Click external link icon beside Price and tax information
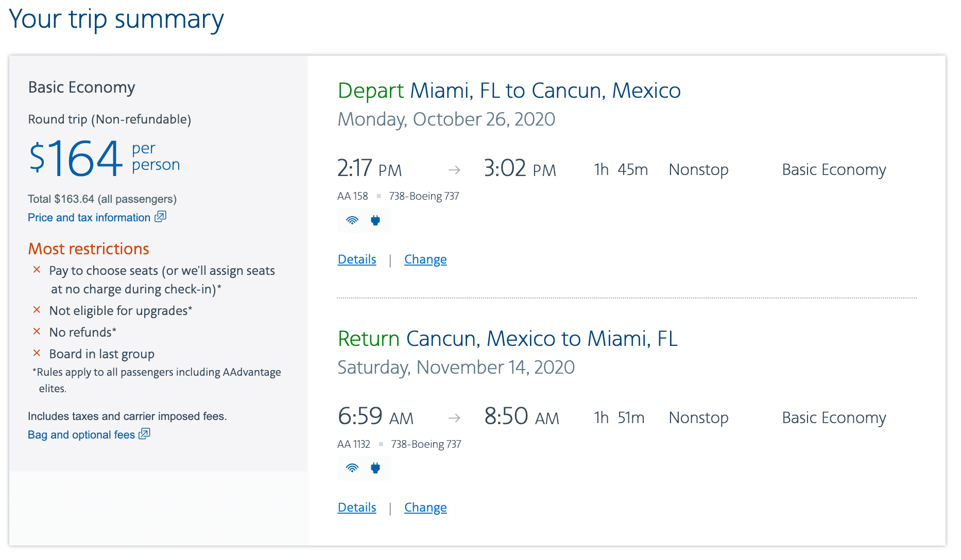The width and height of the screenshot is (961, 560). (161, 217)
